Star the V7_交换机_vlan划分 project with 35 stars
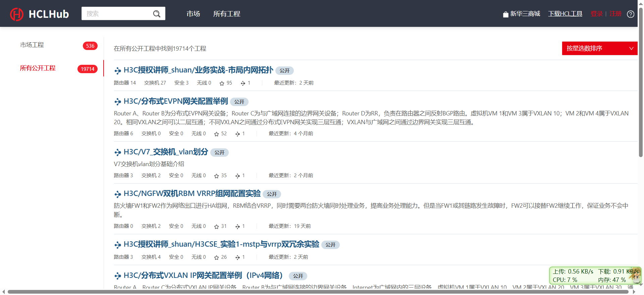Screen dimensions: 644x295 [x=216, y=176]
